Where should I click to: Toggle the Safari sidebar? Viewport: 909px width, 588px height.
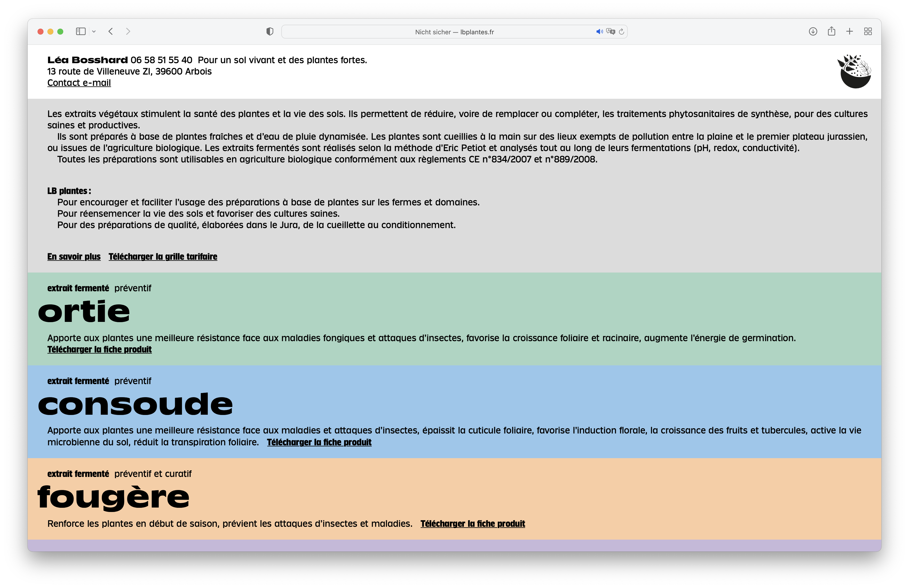(x=81, y=32)
